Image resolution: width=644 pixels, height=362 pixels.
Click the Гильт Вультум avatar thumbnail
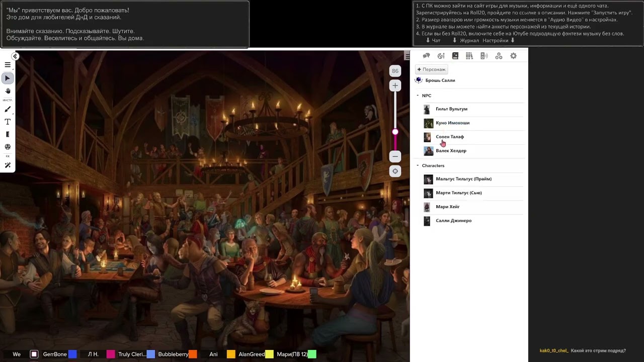point(427,109)
